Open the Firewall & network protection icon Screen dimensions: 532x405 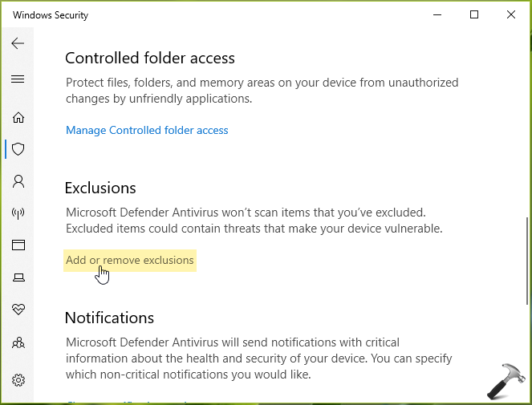click(18, 213)
